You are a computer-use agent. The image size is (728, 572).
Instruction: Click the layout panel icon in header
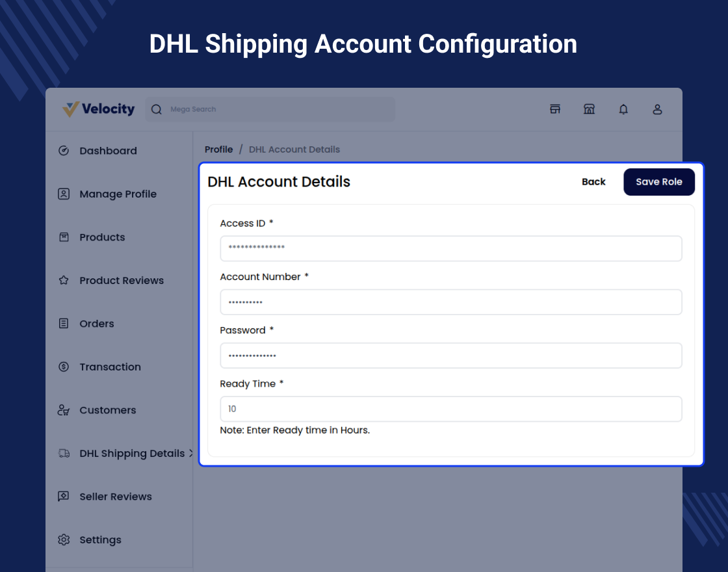coord(555,109)
